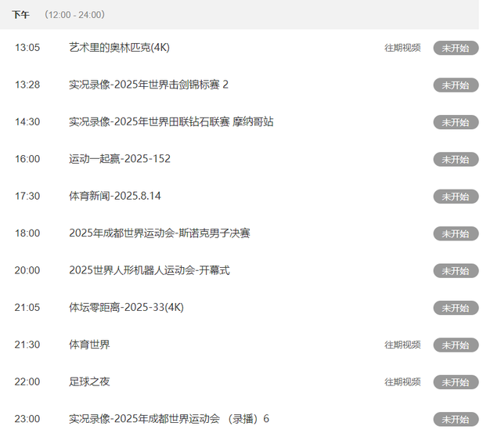Select program title 体育新闻-2025.8.14

115,196
